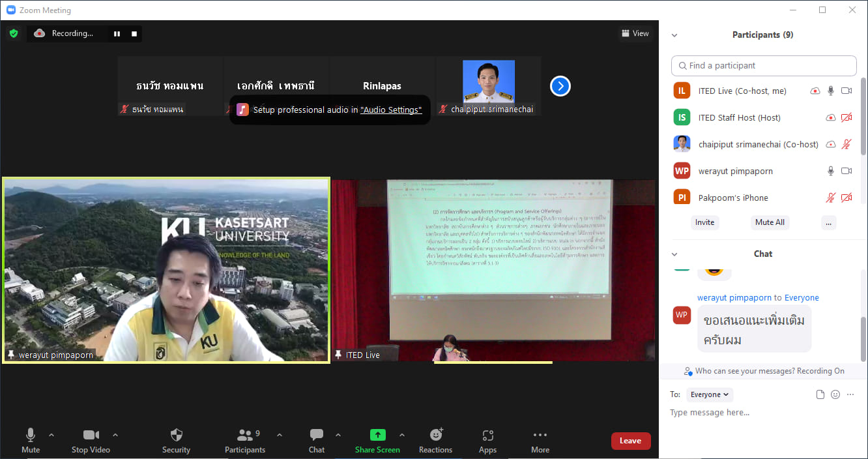Select chaipiput srimanechai video thumbnail
This screenshot has height=459, width=868.
click(489, 86)
